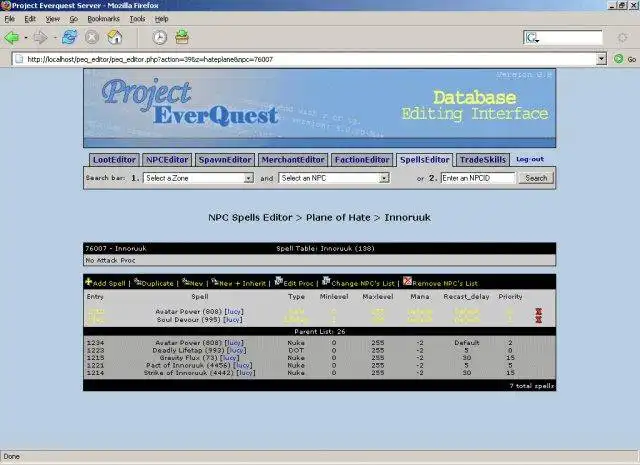Open the Tools menu

pyautogui.click(x=137, y=19)
